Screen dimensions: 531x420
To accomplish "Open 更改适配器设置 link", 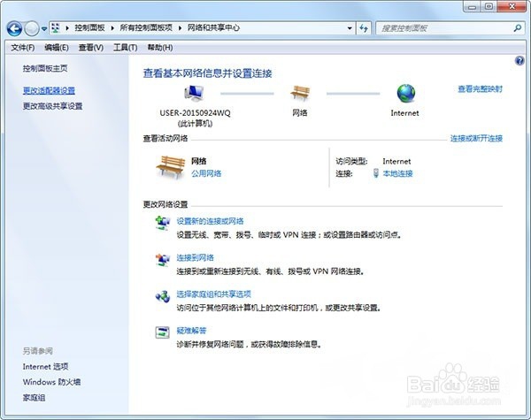I will pos(49,90).
